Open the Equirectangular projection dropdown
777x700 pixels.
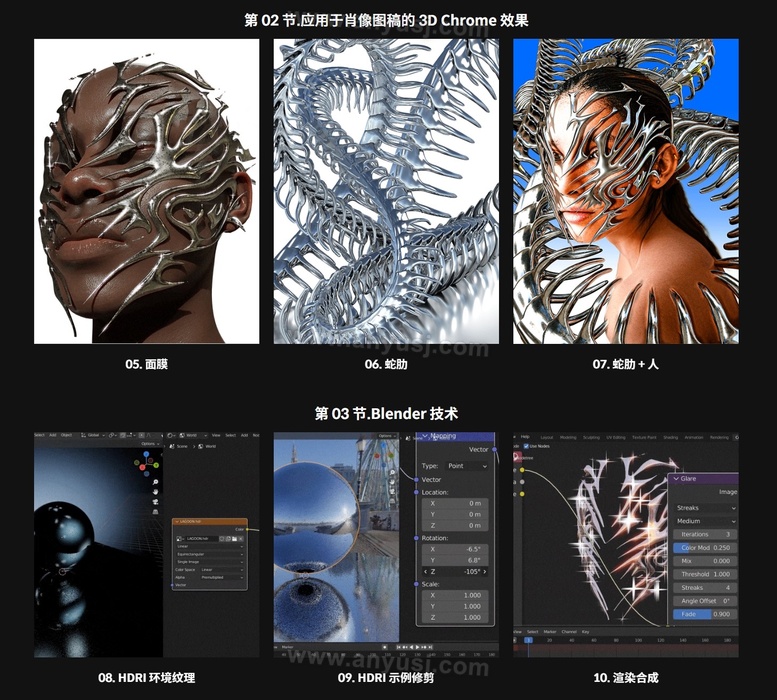(210, 554)
